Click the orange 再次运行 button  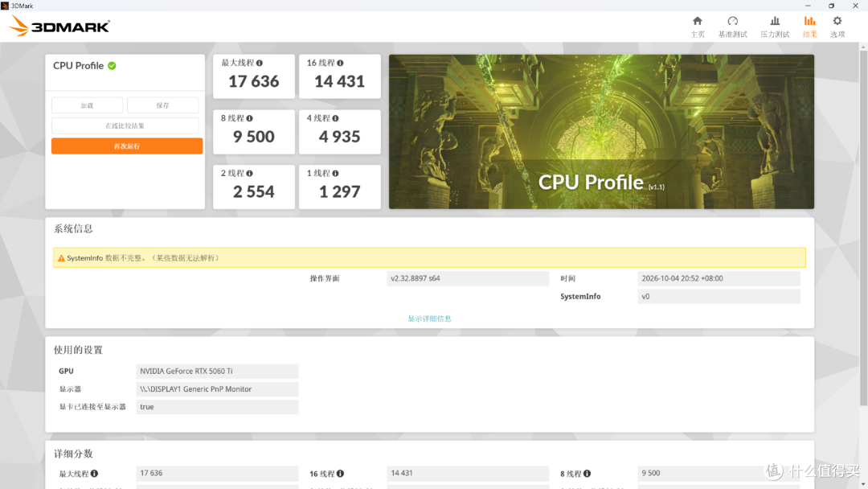click(127, 146)
